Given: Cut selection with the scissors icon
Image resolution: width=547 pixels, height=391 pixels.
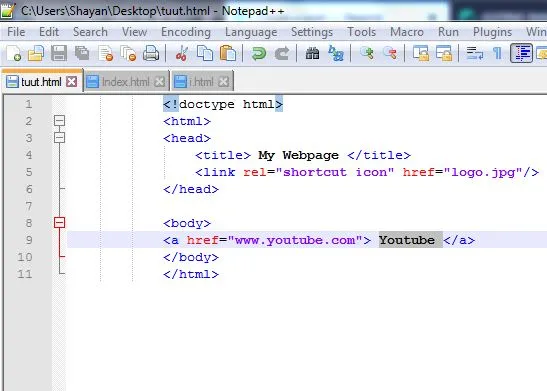Looking at the screenshot, I should (x=181, y=53).
